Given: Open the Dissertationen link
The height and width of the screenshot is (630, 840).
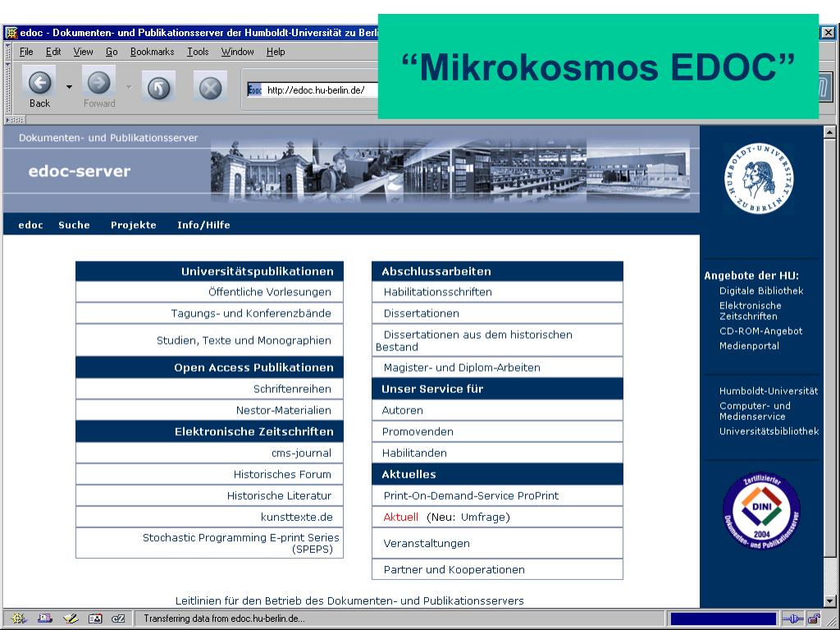Looking at the screenshot, I should [x=421, y=313].
